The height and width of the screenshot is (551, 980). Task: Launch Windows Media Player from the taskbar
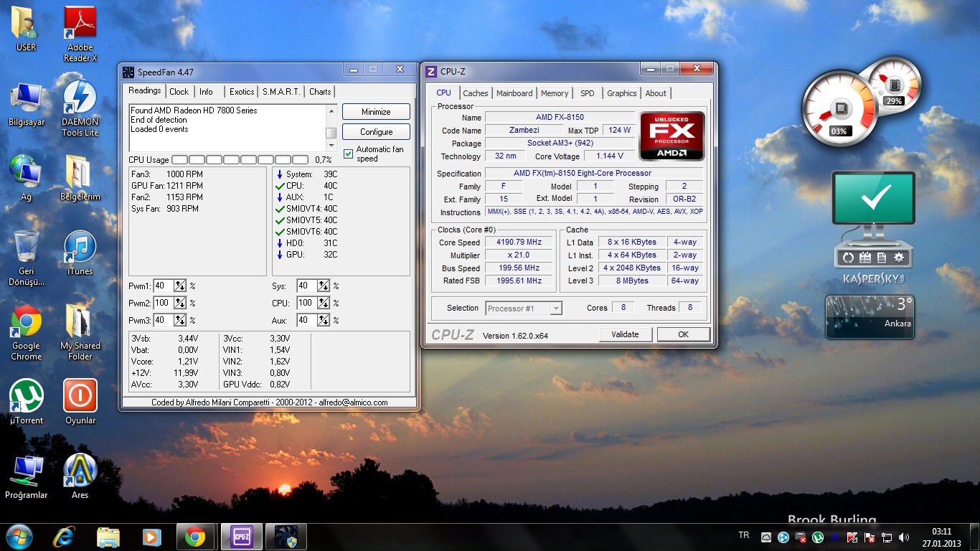(151, 537)
